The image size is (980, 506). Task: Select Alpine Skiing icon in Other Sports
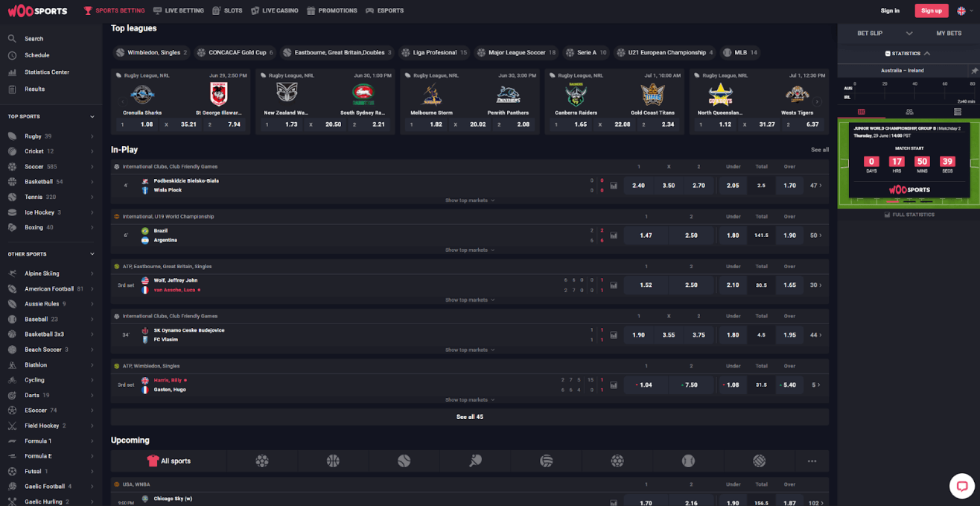(12, 273)
